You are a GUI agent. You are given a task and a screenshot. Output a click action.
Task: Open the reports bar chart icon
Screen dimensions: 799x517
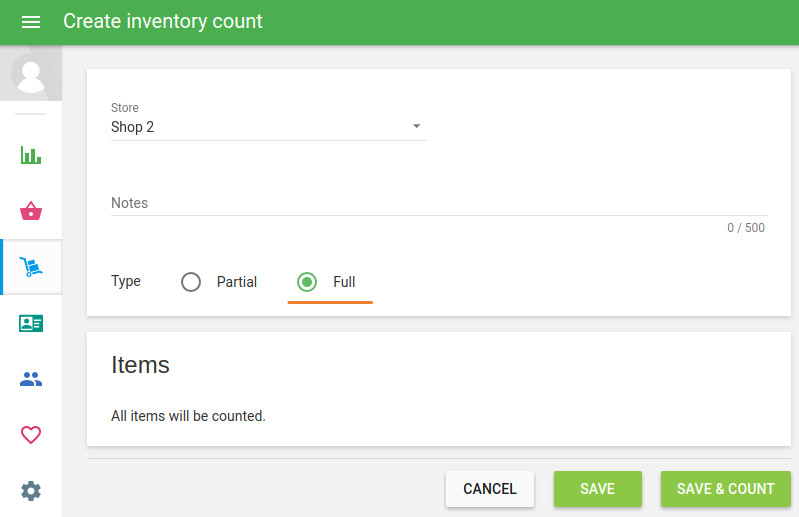pyautogui.click(x=31, y=155)
